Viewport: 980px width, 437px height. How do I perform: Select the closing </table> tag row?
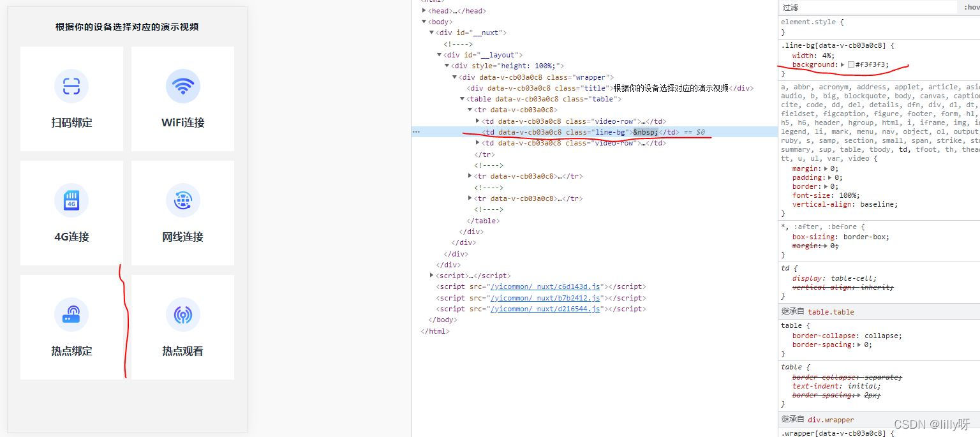(x=595, y=221)
